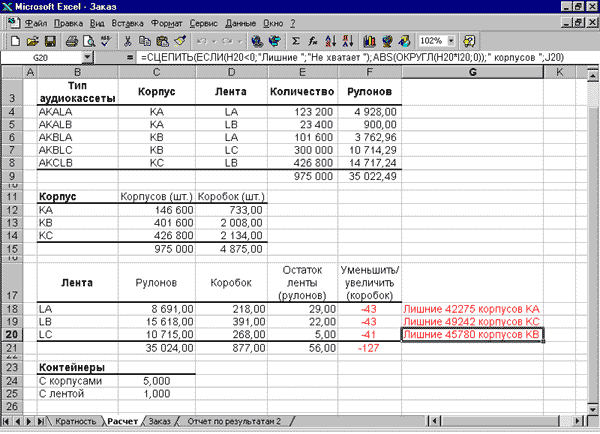Open the Office Assistant help icon
This screenshot has width=600, height=434.
tap(469, 41)
